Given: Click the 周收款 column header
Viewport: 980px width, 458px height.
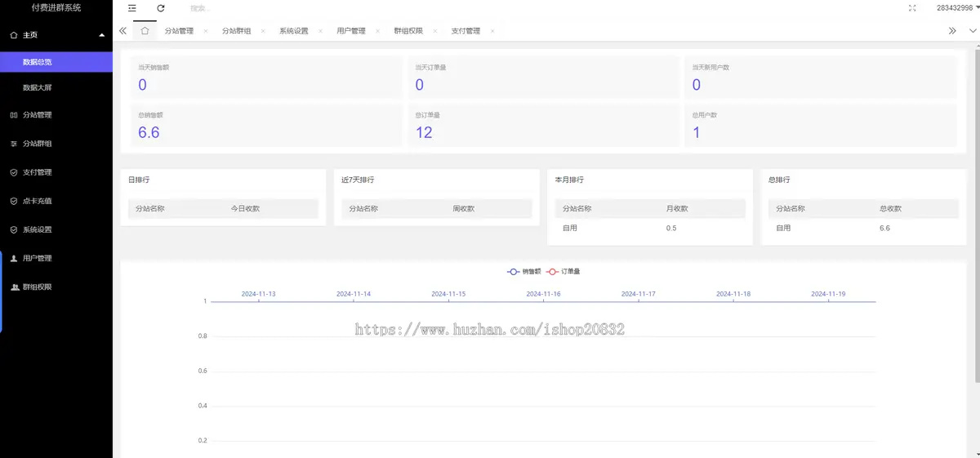Looking at the screenshot, I should (464, 209).
